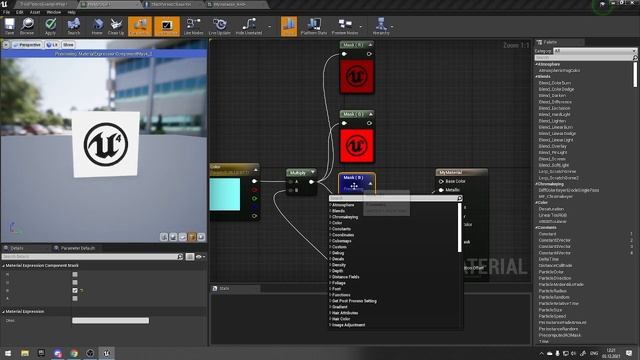
Task: Click the Unreal Engine logo icon at top-left
Action: point(4,4)
